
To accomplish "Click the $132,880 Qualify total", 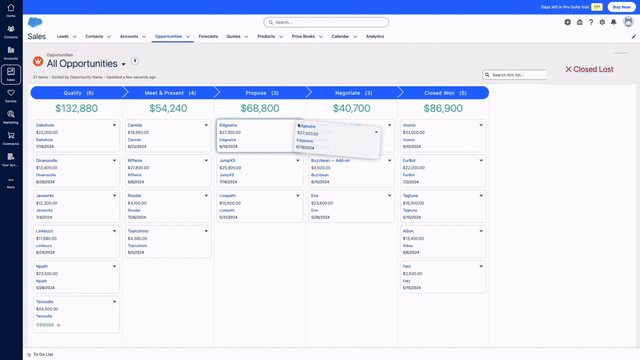I will 77,108.
